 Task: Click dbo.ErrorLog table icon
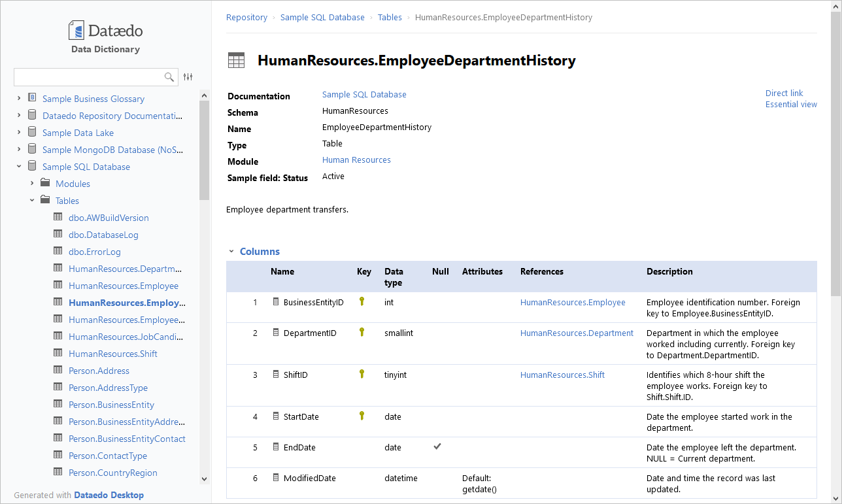click(x=58, y=251)
